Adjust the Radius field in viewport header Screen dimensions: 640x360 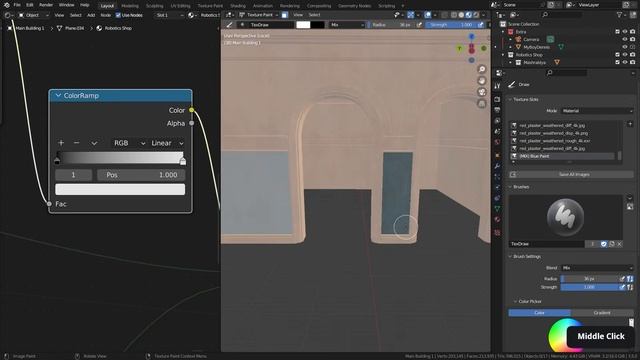point(392,25)
